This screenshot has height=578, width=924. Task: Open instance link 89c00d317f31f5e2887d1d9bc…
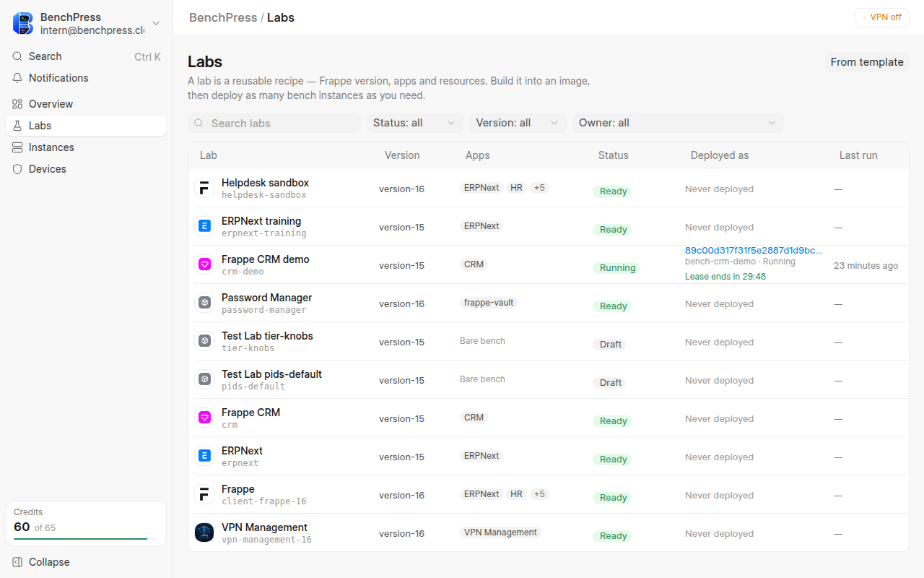coord(754,251)
